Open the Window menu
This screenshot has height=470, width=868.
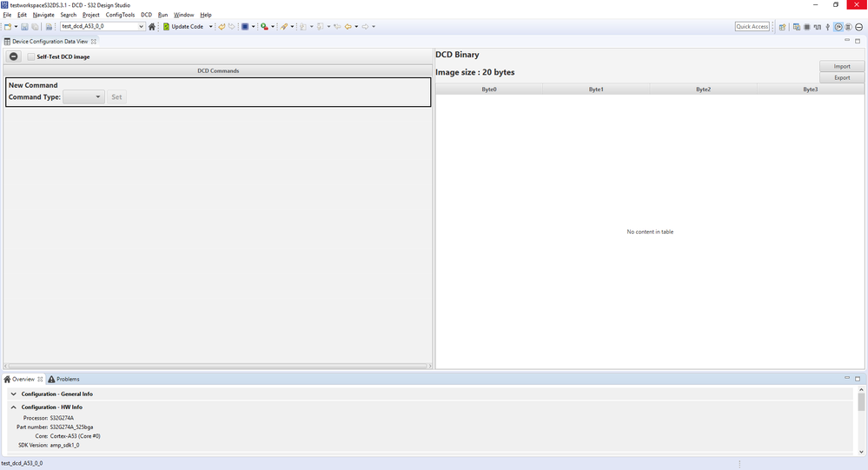tap(184, 15)
